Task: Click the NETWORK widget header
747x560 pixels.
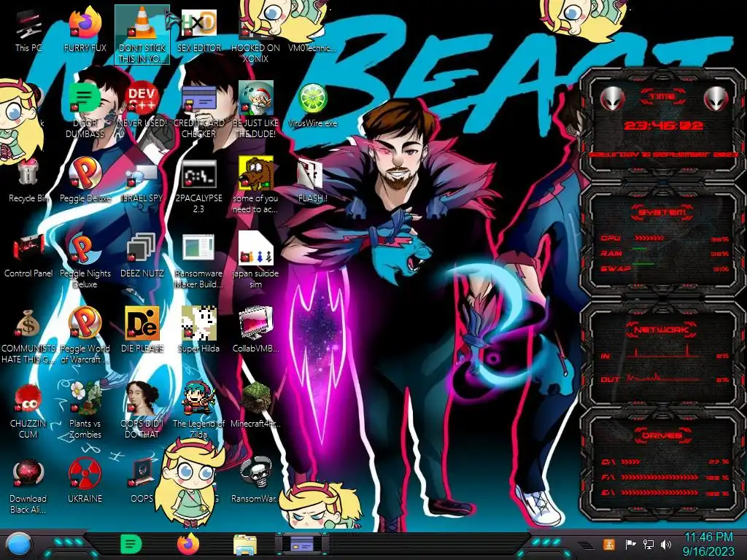Action: (x=662, y=330)
